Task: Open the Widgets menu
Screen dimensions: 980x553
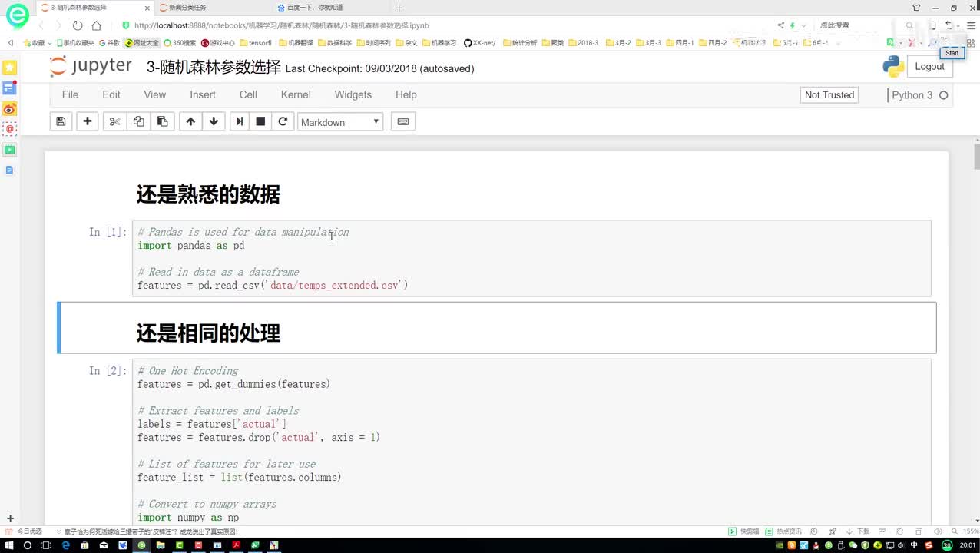Action: pyautogui.click(x=353, y=94)
